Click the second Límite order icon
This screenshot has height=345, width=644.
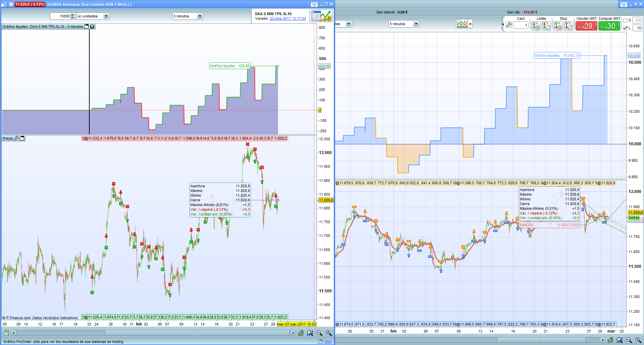546,26
